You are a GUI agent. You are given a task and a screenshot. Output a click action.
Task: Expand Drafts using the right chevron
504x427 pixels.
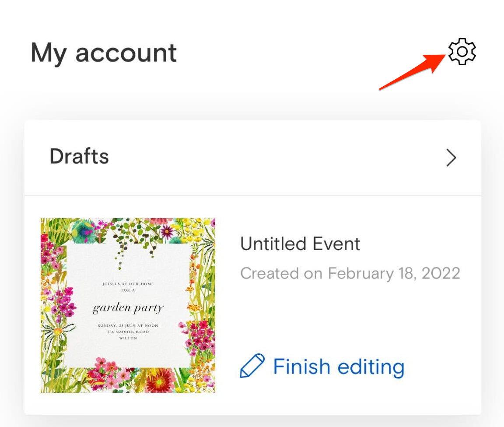coord(451,158)
